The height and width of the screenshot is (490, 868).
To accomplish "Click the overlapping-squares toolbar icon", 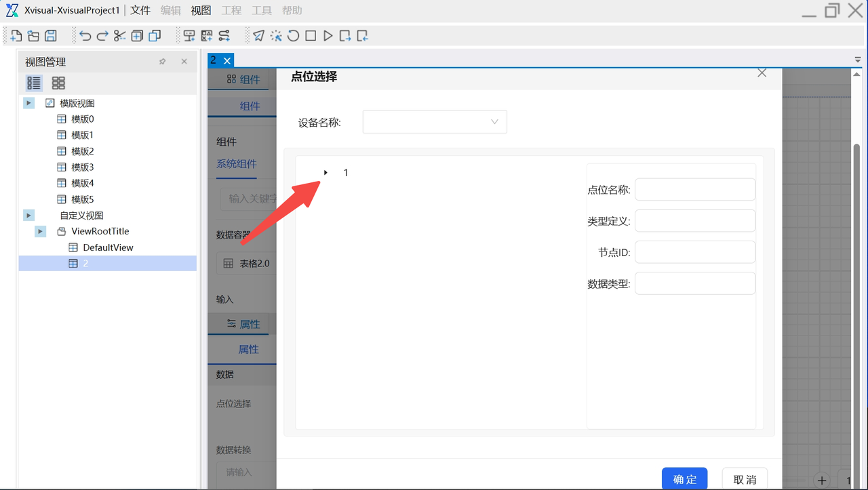I will tap(155, 36).
